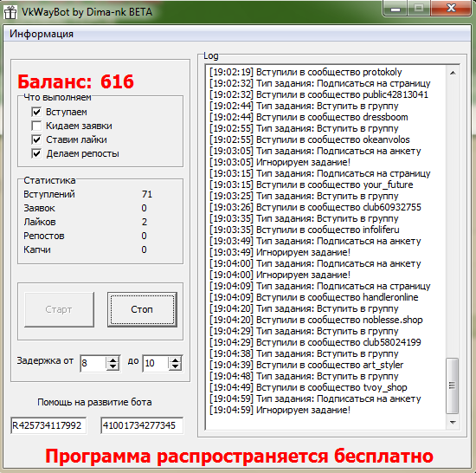Click the log scrollbar down arrow
This screenshot has height=473, width=476.
click(453, 422)
